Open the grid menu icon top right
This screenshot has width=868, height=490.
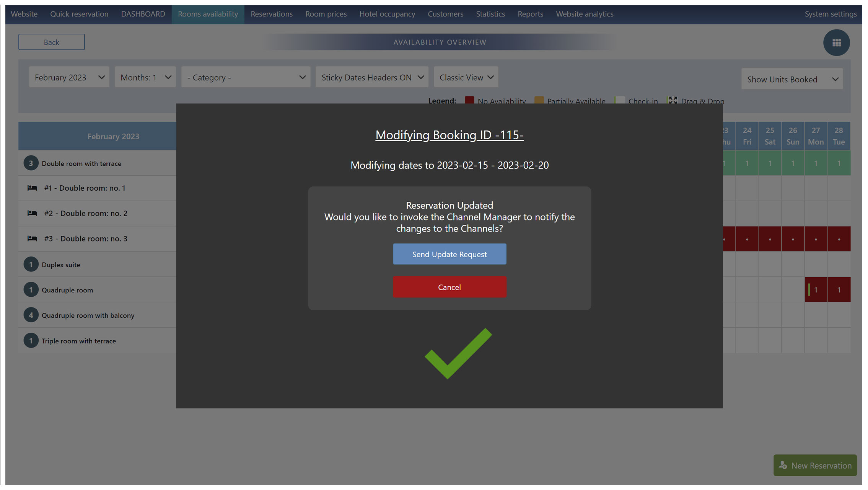[836, 42]
